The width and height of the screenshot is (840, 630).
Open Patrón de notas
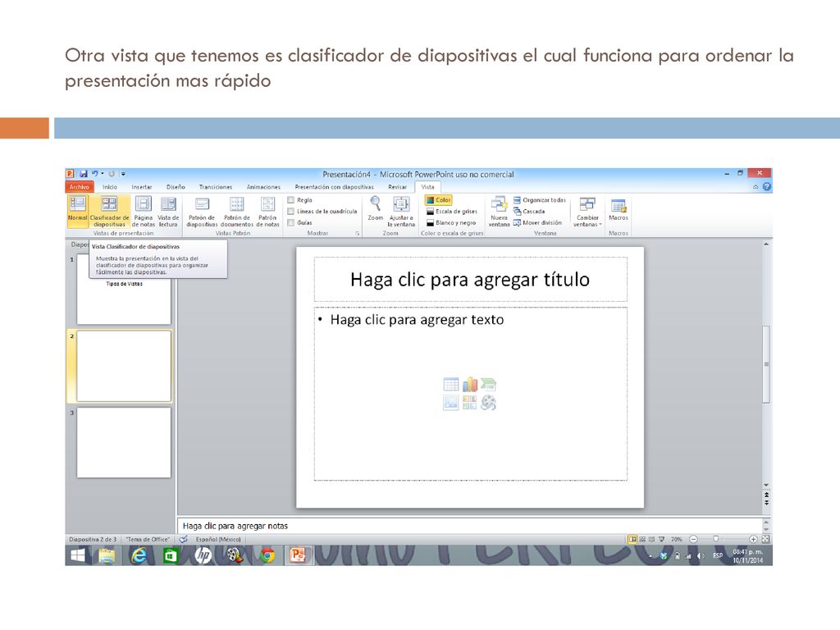pos(267,211)
